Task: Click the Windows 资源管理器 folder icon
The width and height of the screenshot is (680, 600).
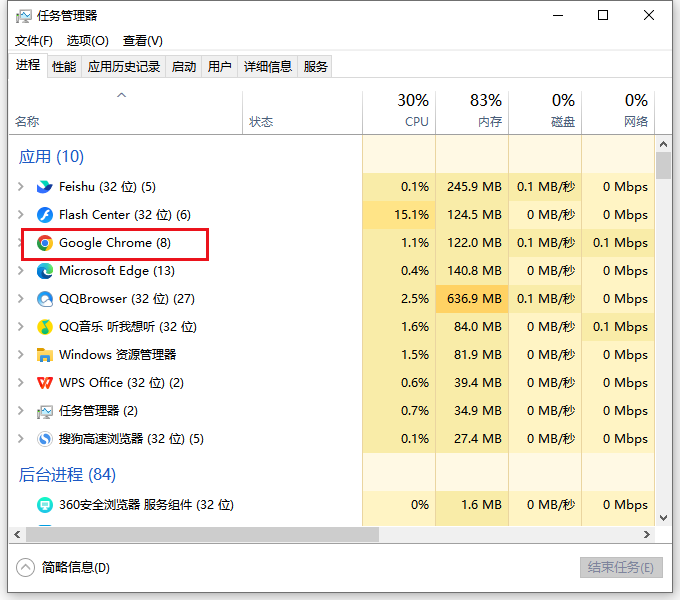Action: click(x=45, y=355)
